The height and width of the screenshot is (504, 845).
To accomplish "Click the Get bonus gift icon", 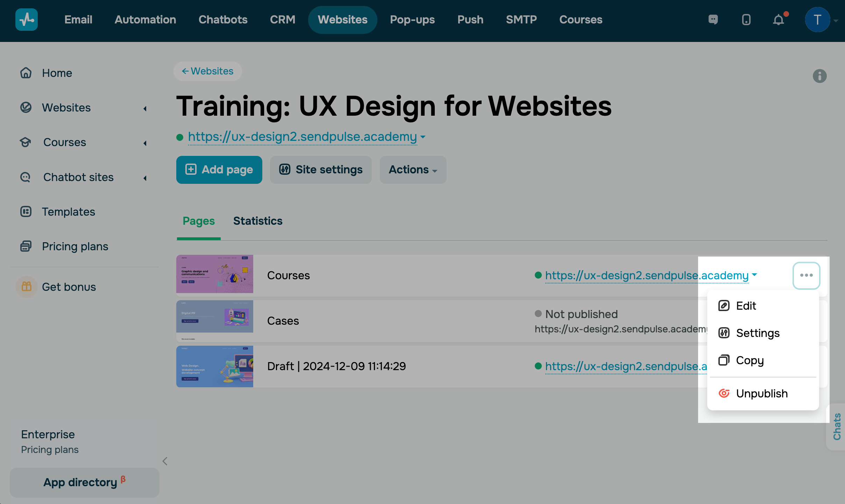I will click(x=27, y=287).
